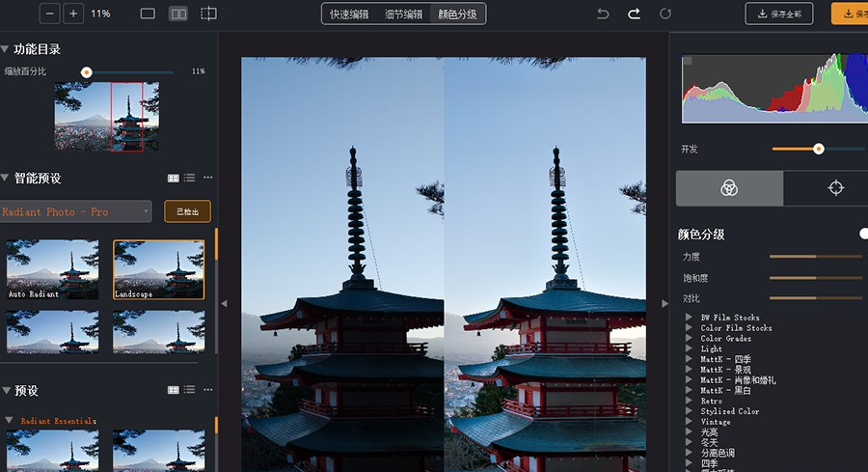The image size is (868, 472).
Task: Expand the 冬天 preset group
Action: point(689,443)
